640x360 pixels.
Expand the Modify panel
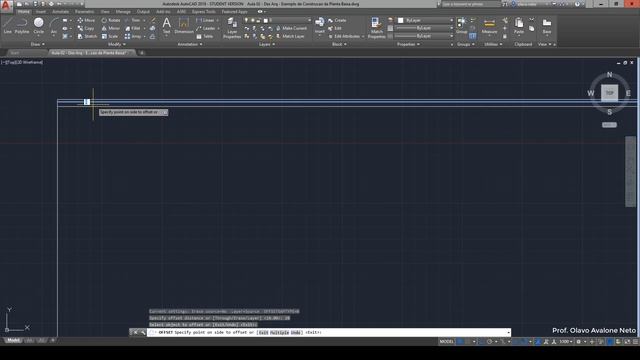pos(117,44)
